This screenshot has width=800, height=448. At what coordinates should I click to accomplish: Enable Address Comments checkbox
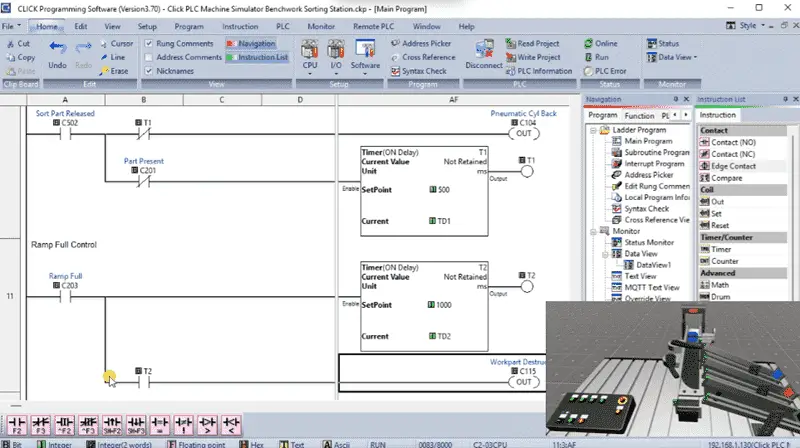[148, 58]
